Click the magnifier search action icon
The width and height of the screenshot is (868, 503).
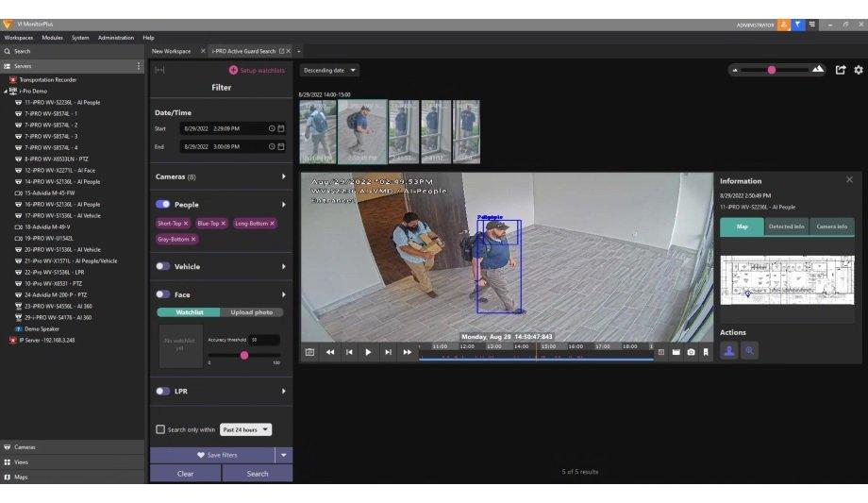point(749,350)
